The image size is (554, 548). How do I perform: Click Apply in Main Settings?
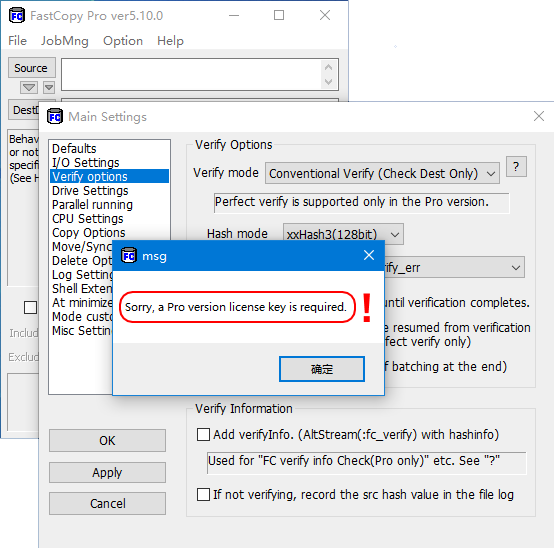click(107, 472)
